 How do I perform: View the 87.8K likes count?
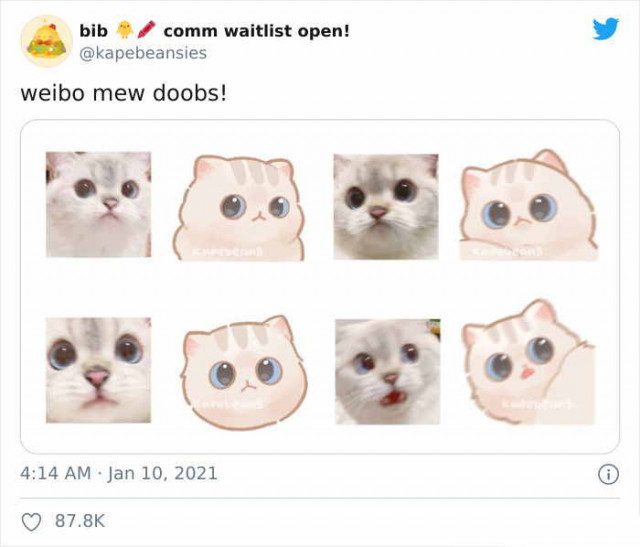click(80, 521)
